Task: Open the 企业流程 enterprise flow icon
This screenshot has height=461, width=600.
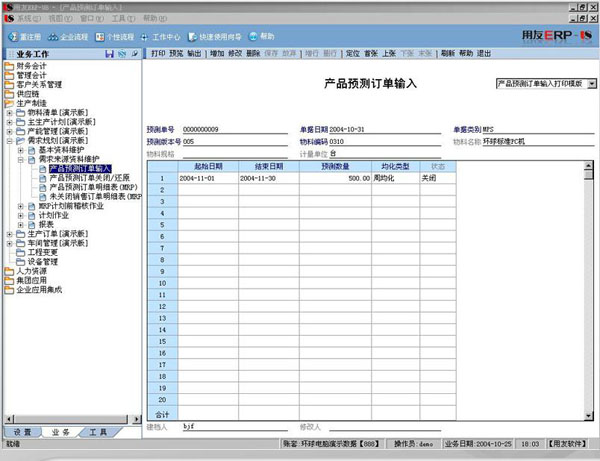Action: [52, 37]
